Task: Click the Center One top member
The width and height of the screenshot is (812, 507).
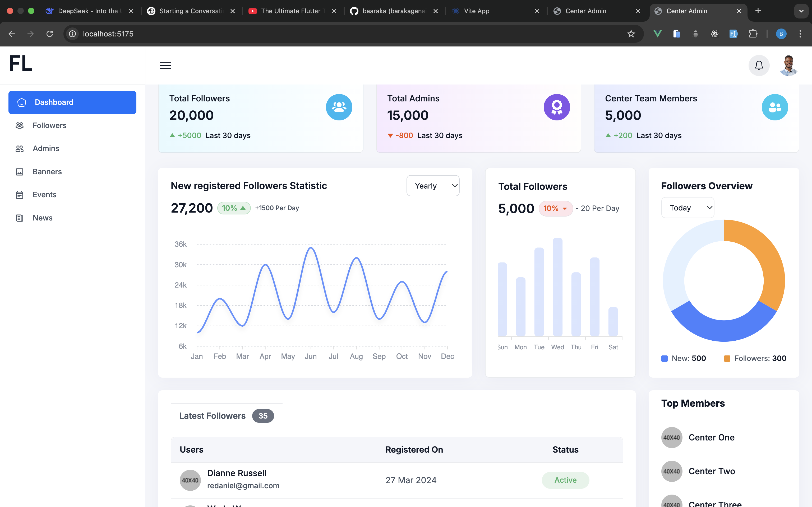Action: point(711,438)
